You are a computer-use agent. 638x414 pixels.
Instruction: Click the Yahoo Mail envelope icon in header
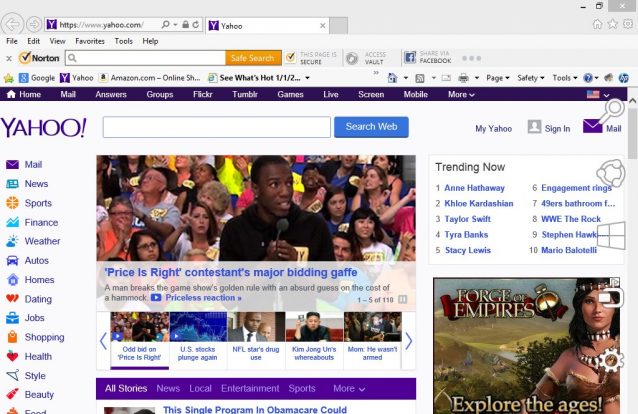pyautogui.click(x=592, y=127)
